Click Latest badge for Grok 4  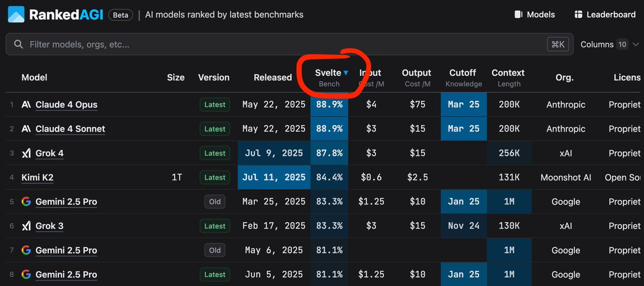click(215, 153)
